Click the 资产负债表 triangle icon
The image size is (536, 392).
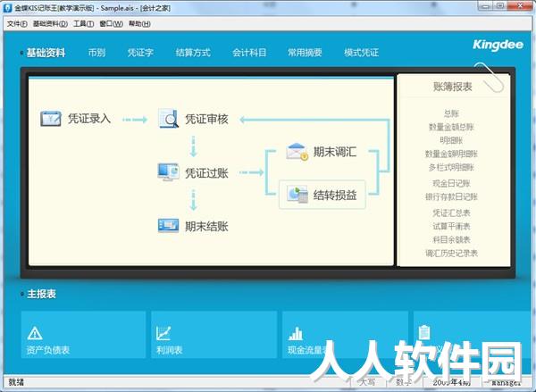point(35,333)
